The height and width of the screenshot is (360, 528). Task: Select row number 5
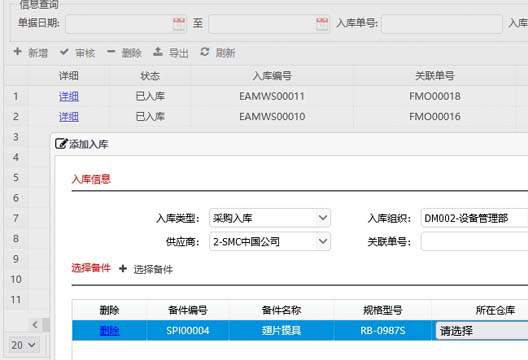(x=15, y=177)
